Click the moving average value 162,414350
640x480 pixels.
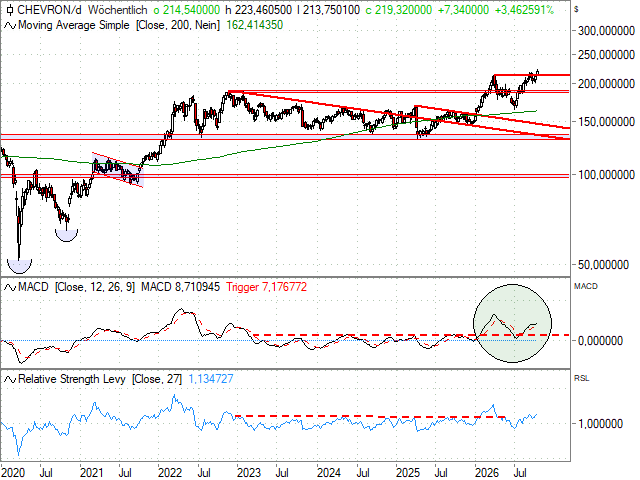coord(254,25)
